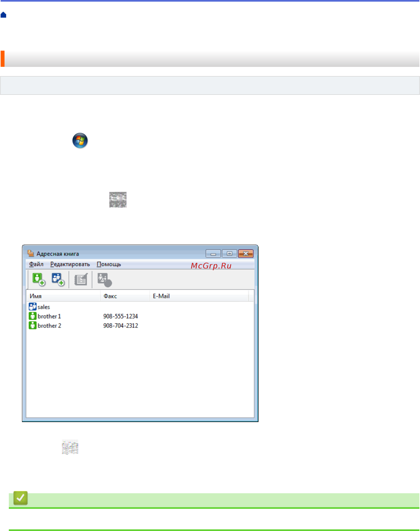Click the greyed-out delete contact icon
420x531 pixels.
coord(104,280)
